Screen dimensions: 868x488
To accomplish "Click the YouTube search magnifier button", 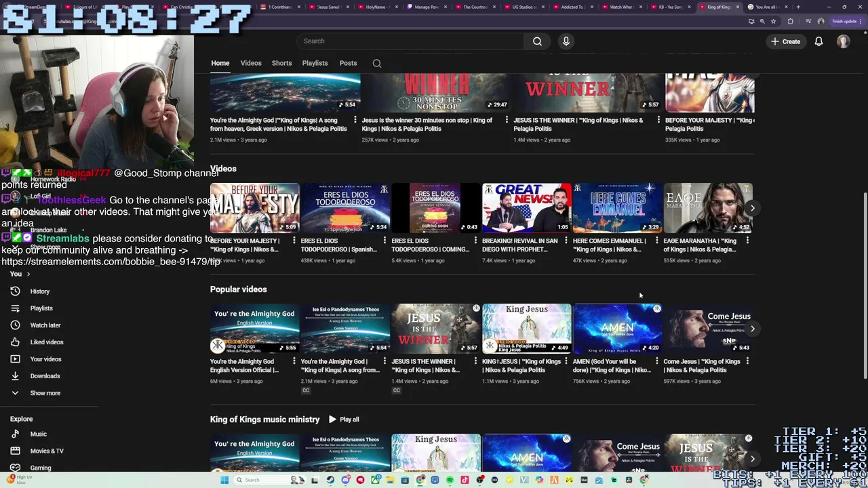I will [x=537, y=41].
